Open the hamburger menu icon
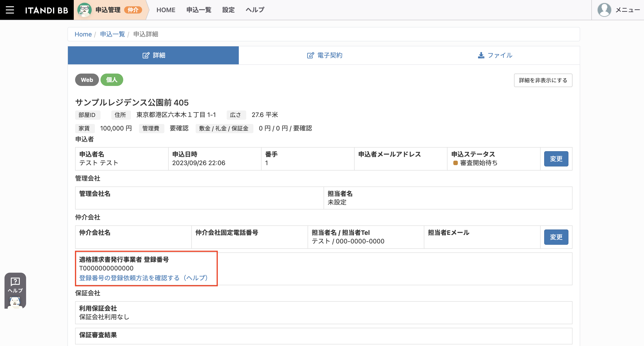The height and width of the screenshot is (346, 644). 10,10
